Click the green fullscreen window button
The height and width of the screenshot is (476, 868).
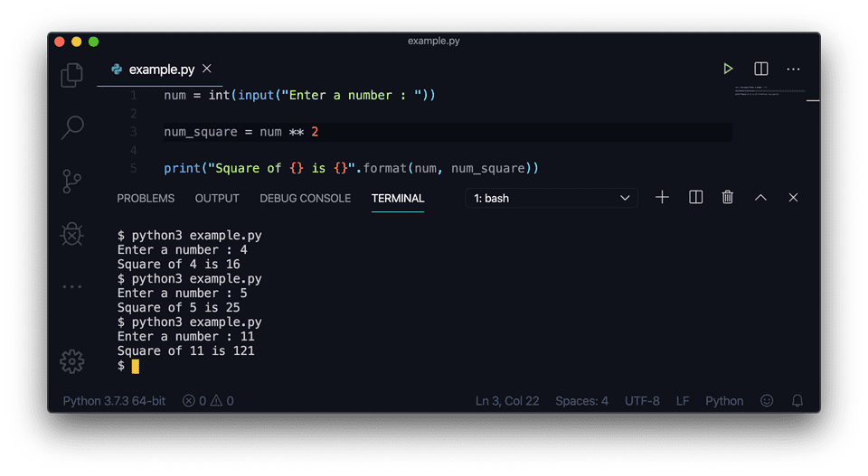pos(93,42)
